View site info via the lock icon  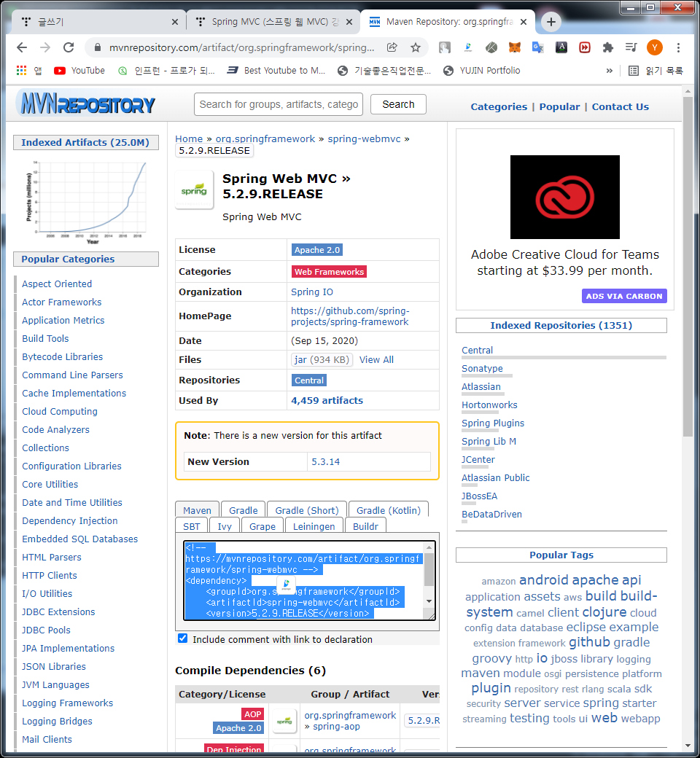tap(98, 47)
